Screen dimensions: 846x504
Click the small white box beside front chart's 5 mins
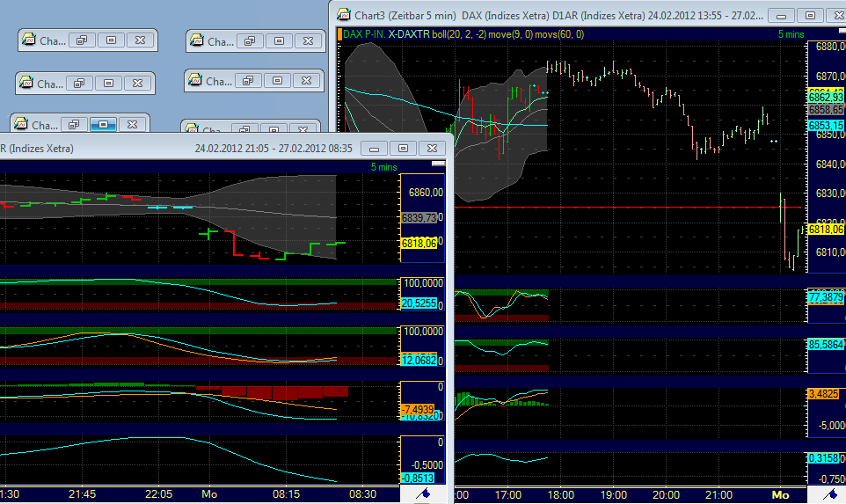tap(438, 164)
